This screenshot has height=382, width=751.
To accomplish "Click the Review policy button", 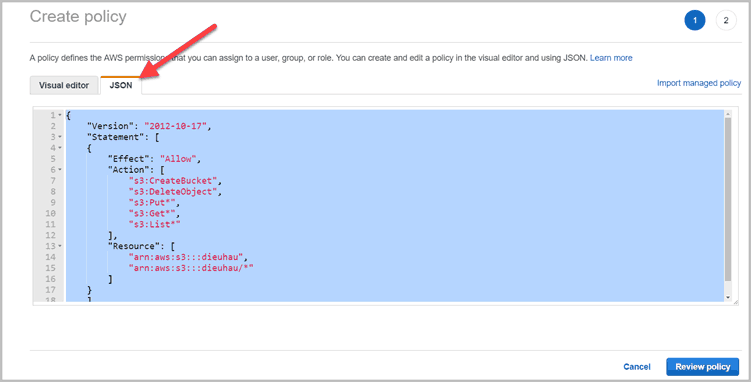I will pos(702,367).
